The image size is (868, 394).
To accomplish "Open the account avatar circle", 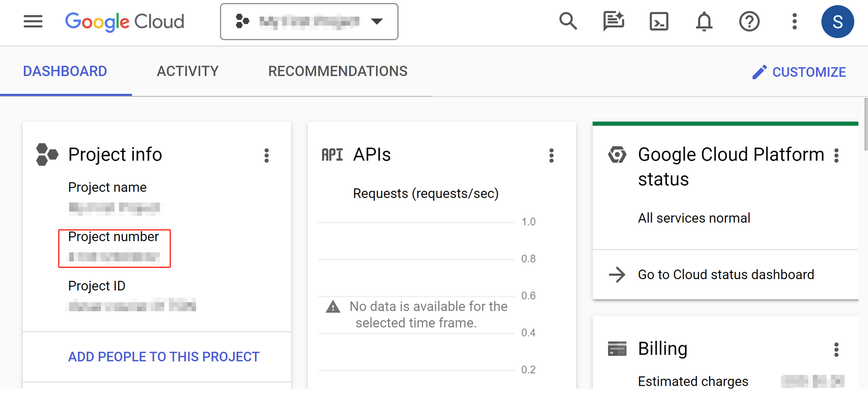I will (x=837, y=22).
